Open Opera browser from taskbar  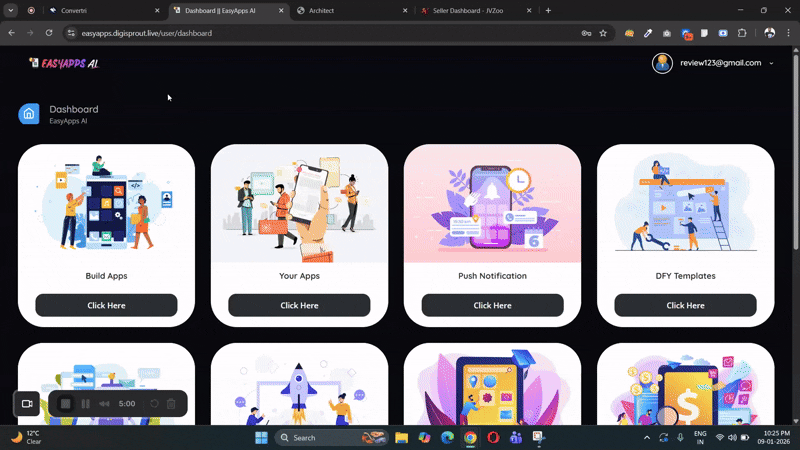tap(493, 438)
